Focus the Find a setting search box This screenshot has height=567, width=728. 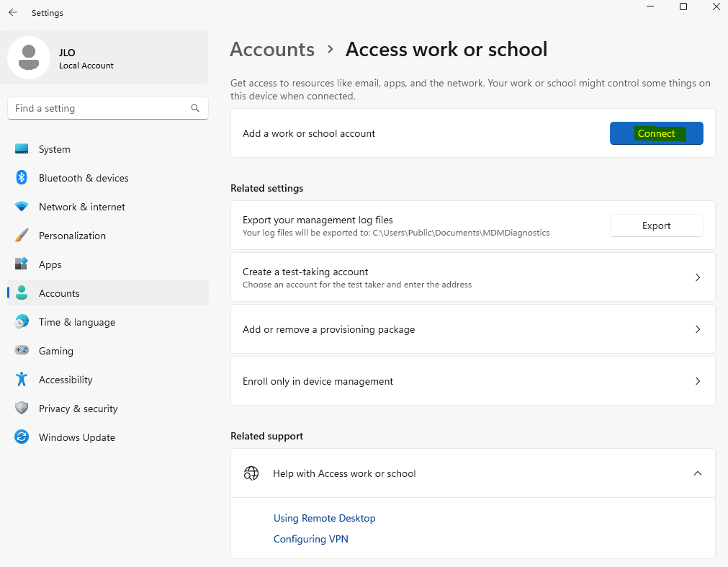pos(108,108)
